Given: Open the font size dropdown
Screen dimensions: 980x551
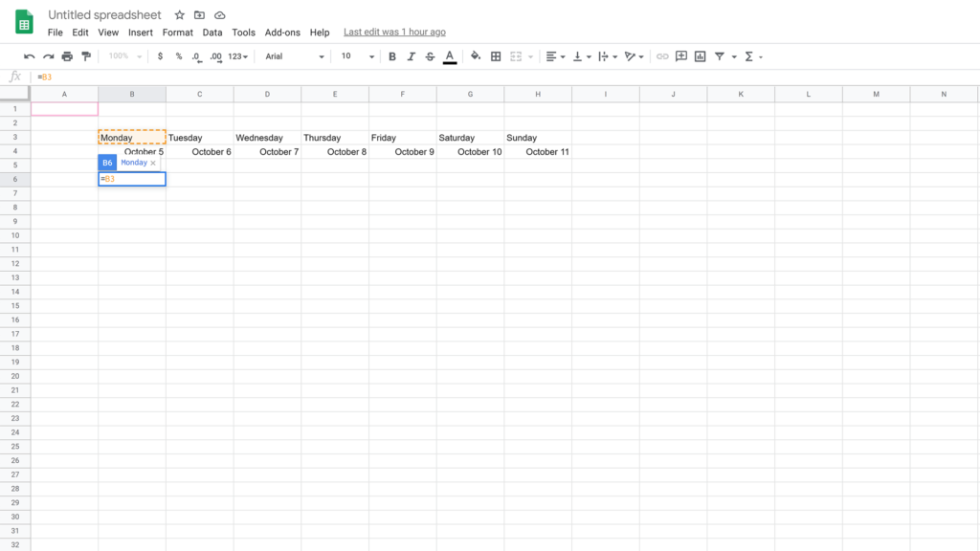Looking at the screenshot, I should point(354,56).
